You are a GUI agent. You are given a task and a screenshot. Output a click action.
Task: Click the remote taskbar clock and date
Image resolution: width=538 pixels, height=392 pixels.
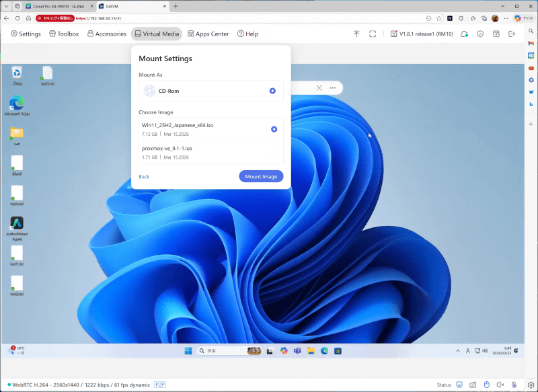point(502,350)
